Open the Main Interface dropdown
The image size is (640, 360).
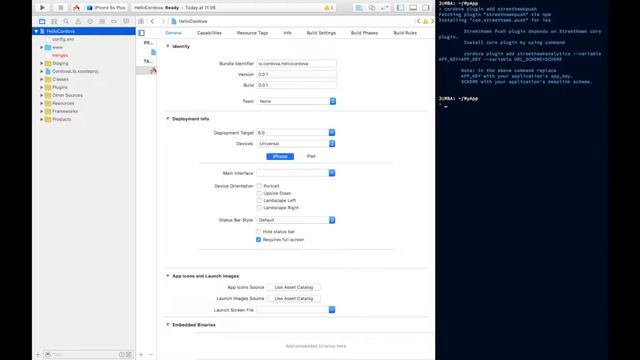click(296, 173)
